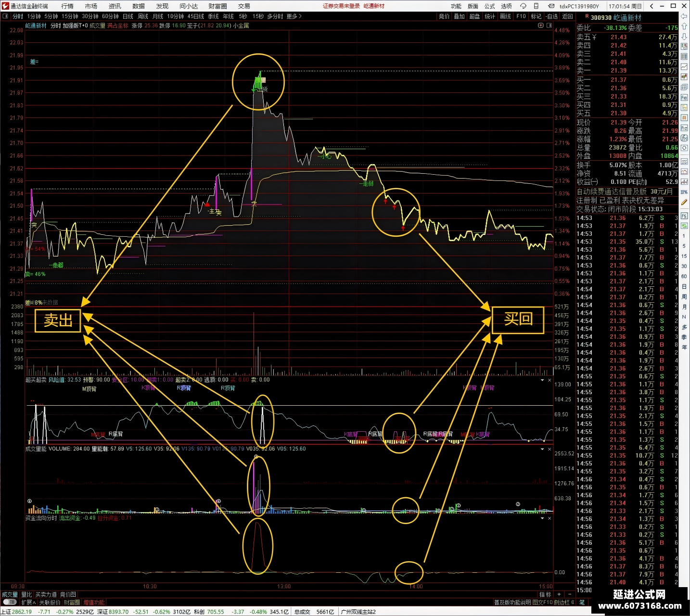Open the 公式 menu
690x616 pixels.
489,6
